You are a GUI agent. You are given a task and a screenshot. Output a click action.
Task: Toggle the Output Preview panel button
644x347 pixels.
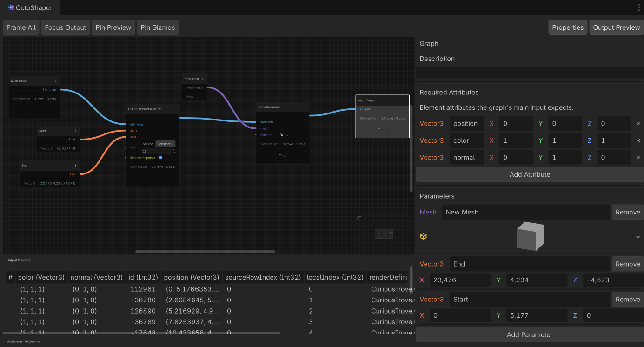tap(617, 27)
